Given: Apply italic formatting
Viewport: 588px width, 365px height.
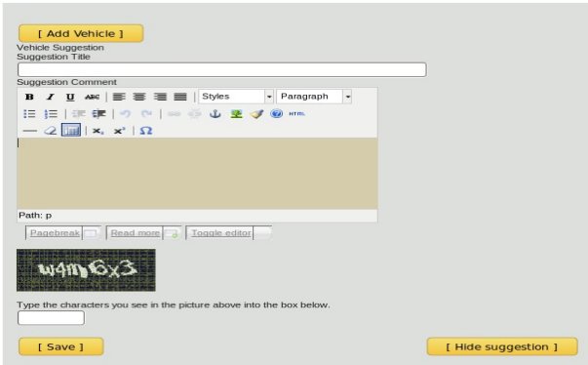Looking at the screenshot, I should coord(50,97).
